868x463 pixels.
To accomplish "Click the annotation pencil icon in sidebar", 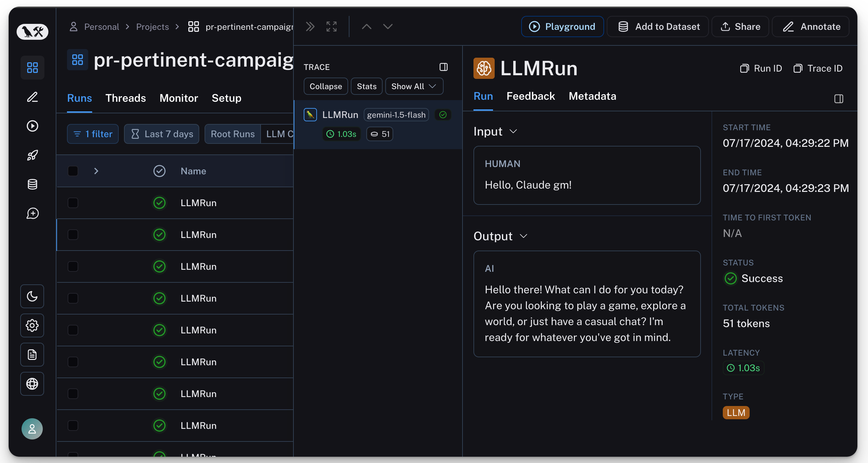I will [x=32, y=97].
